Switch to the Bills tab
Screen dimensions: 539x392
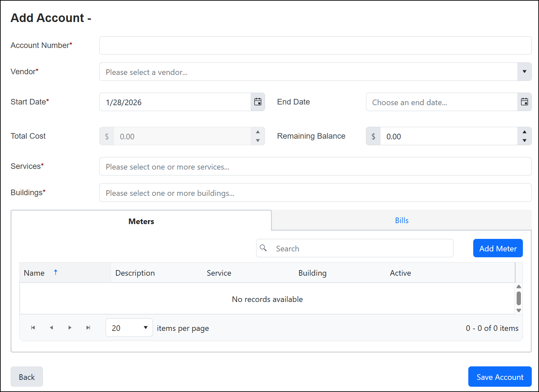tap(402, 220)
